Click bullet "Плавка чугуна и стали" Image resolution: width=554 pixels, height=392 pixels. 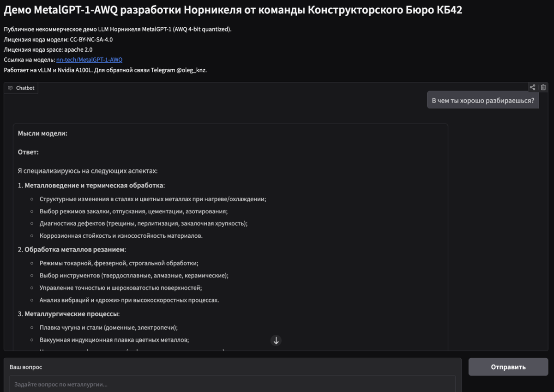coord(108,328)
